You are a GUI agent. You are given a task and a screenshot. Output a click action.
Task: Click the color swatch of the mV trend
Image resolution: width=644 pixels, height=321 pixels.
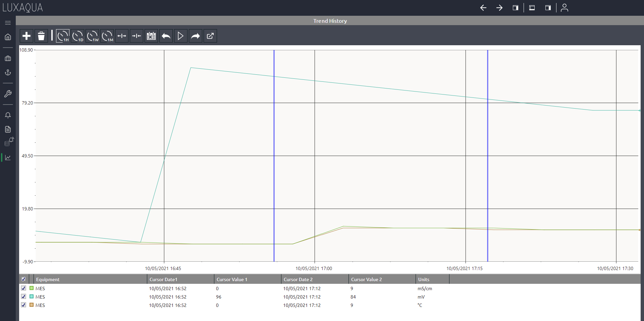pos(31,297)
